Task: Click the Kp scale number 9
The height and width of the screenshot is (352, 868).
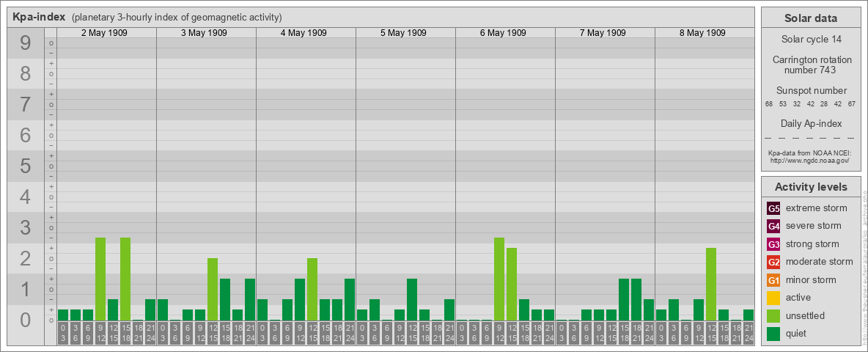Action: click(25, 43)
